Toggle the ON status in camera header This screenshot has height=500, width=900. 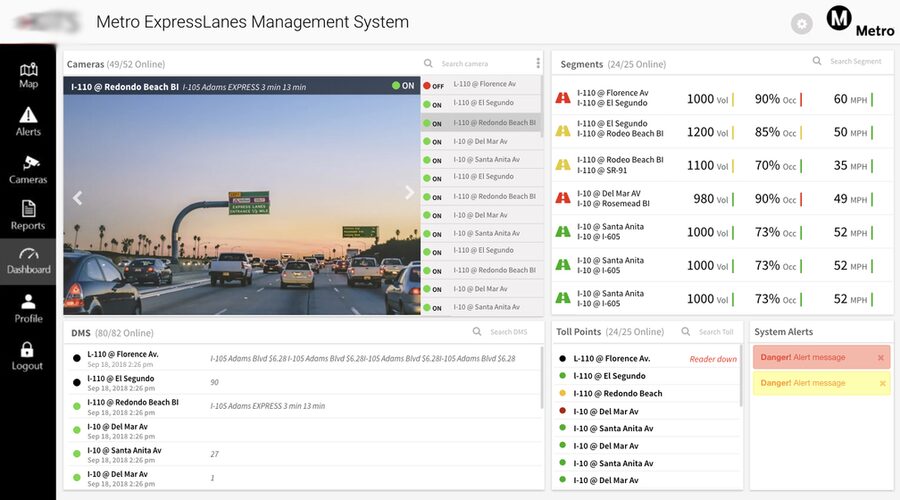click(x=403, y=86)
